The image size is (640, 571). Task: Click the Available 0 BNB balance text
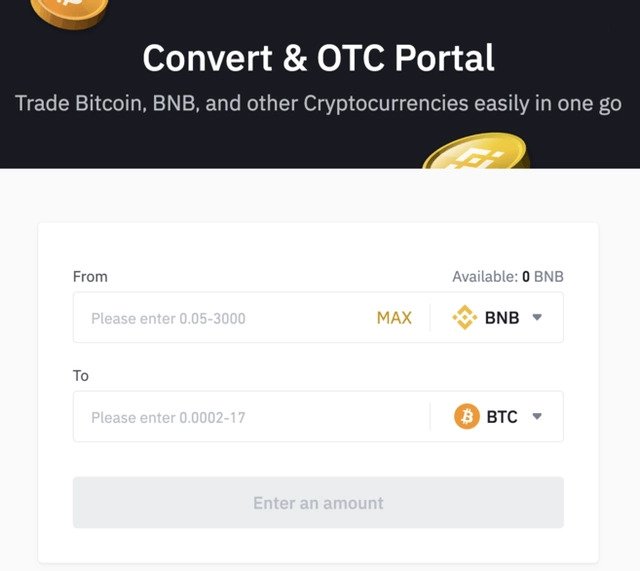[508, 277]
